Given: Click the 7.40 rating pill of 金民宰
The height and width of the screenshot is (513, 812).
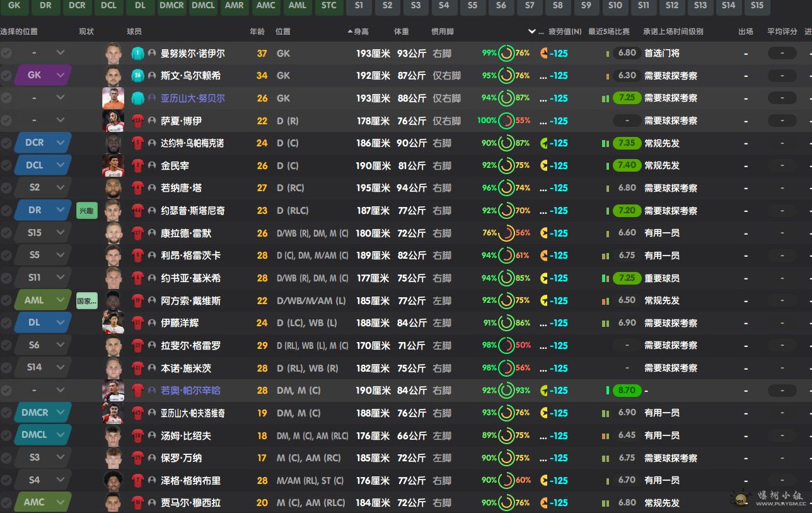Looking at the screenshot, I should 627,166.
